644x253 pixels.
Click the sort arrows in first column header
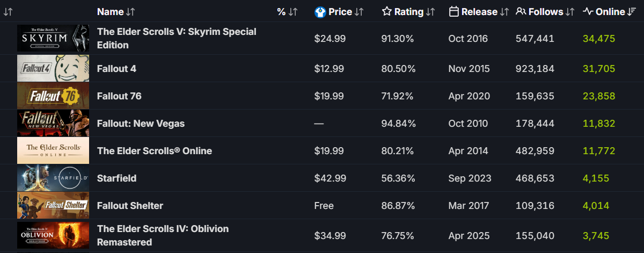pos(8,12)
